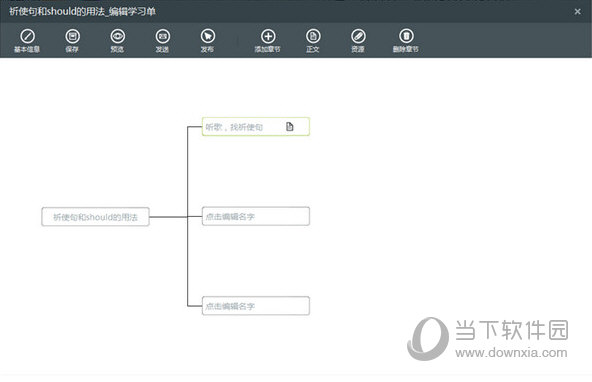Click middle 点击编辑名字 node field

point(256,216)
